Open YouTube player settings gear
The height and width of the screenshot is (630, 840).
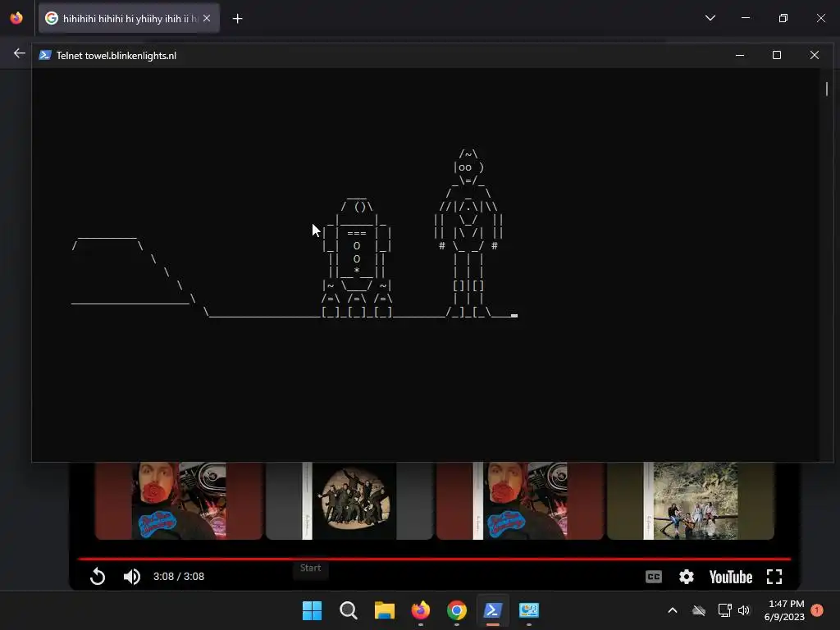coord(687,577)
